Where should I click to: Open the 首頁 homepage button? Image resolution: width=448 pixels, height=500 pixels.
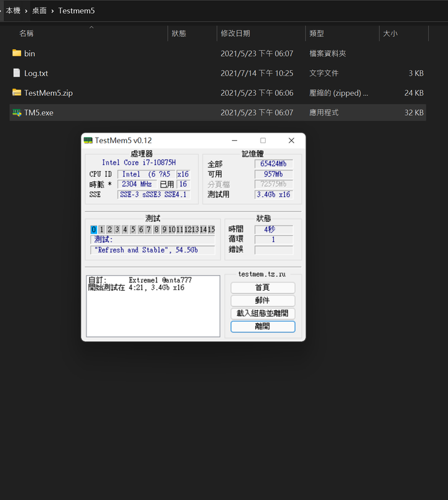point(263,288)
